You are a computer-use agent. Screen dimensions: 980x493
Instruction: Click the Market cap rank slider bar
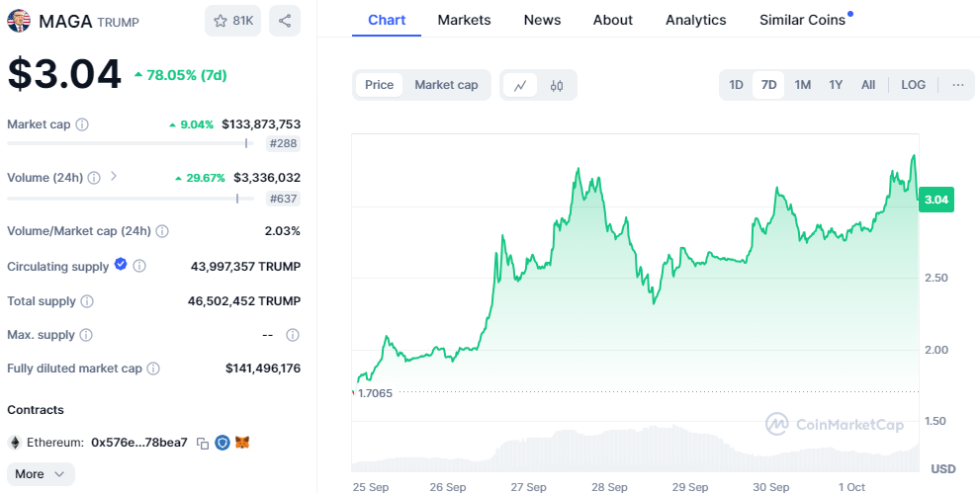click(131, 143)
